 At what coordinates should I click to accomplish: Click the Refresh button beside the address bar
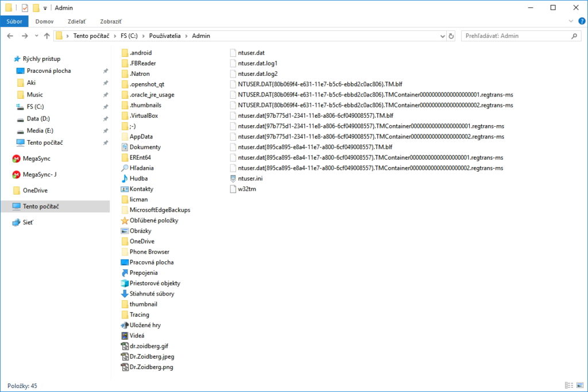(451, 36)
